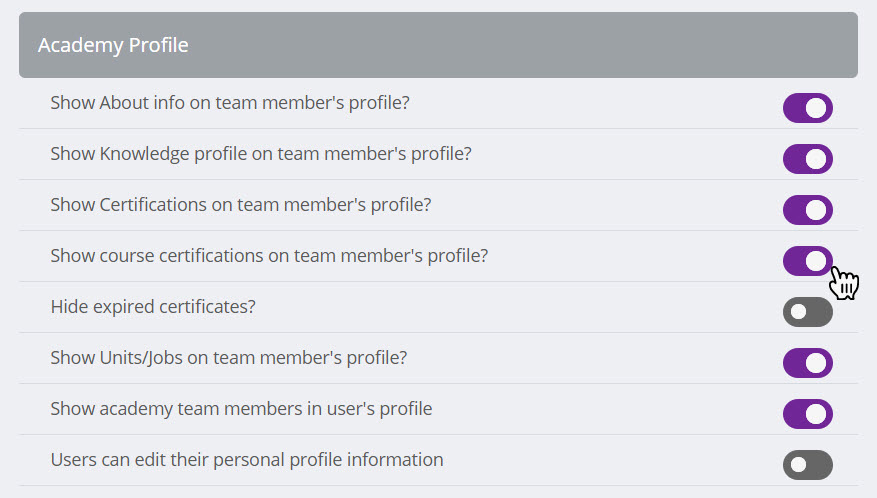
Task: Turn off Show Knowledge profile switch
Action: pyautogui.click(x=807, y=159)
